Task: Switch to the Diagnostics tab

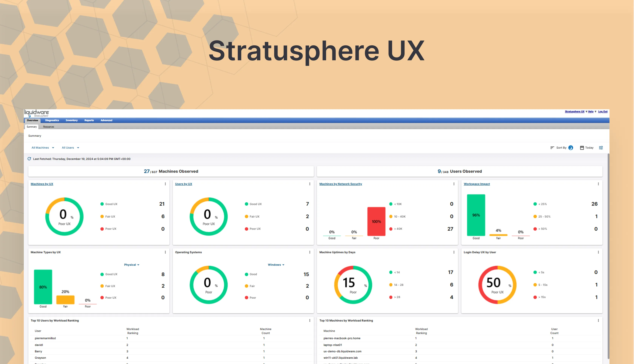Action: (52, 120)
